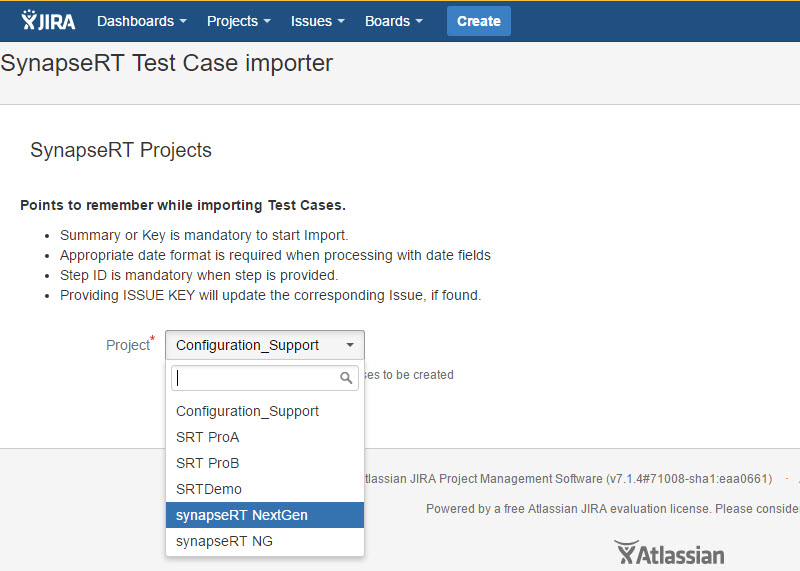The image size is (800, 571).
Task: Open the Dashboards menu
Action: (141, 21)
